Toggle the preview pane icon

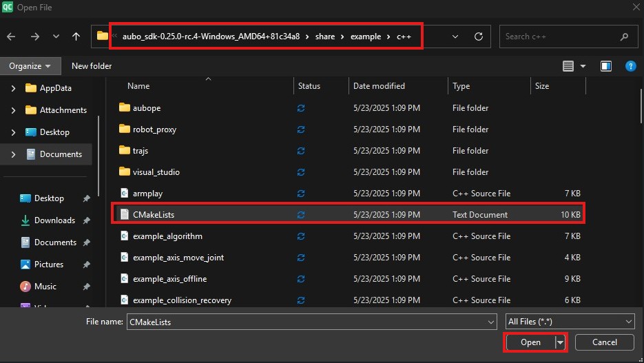coord(606,66)
